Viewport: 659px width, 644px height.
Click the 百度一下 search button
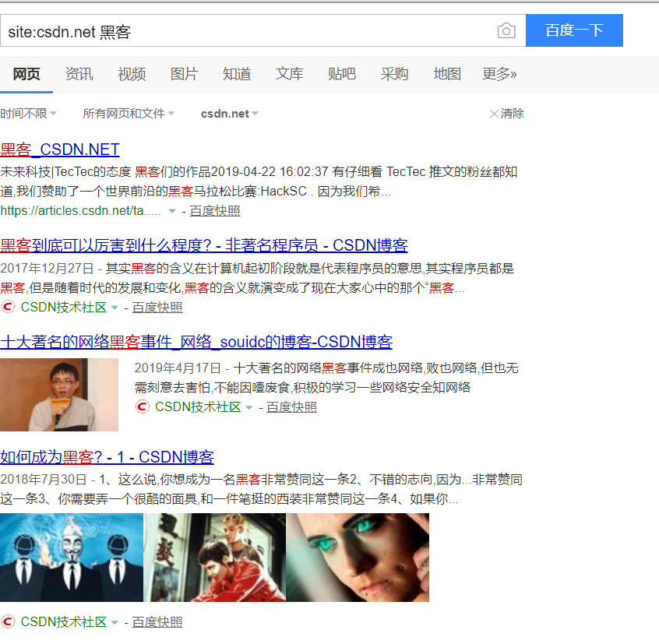coord(574,30)
